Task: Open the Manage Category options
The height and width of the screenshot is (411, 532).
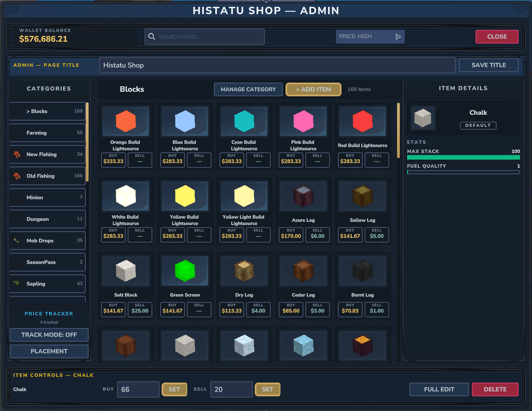Action: coord(248,89)
